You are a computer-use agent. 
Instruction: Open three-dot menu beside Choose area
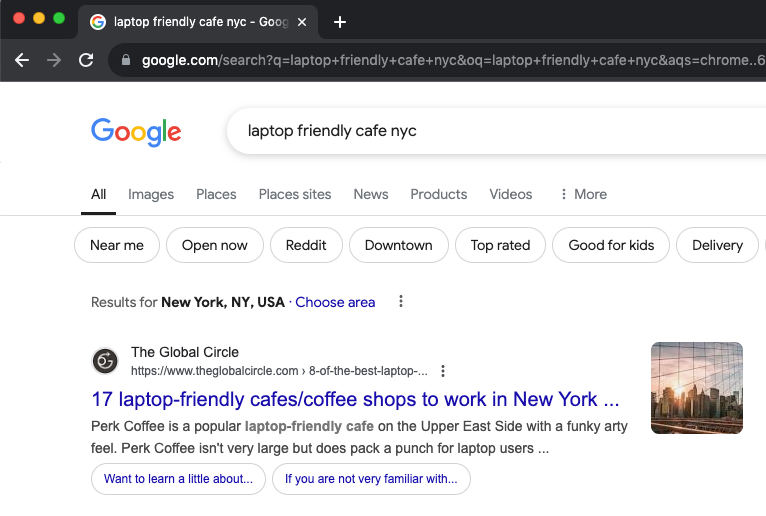(x=401, y=302)
